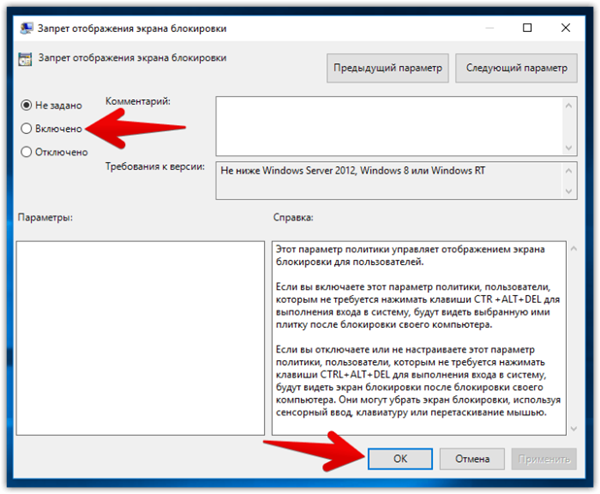This screenshot has height=494, width=600.
Task: Click help paragraph 'Если вы включаете этот параметр'
Action: [x=417, y=306]
